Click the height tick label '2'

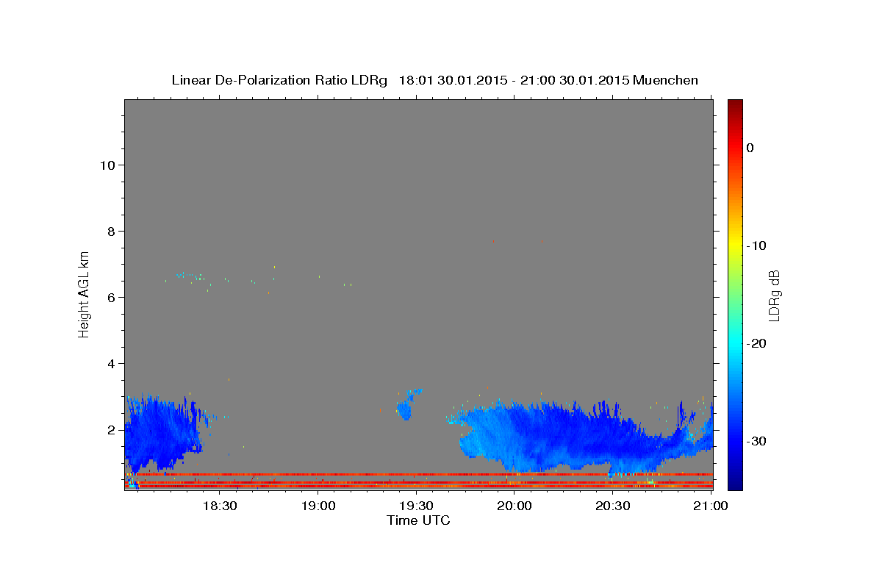[111, 429]
